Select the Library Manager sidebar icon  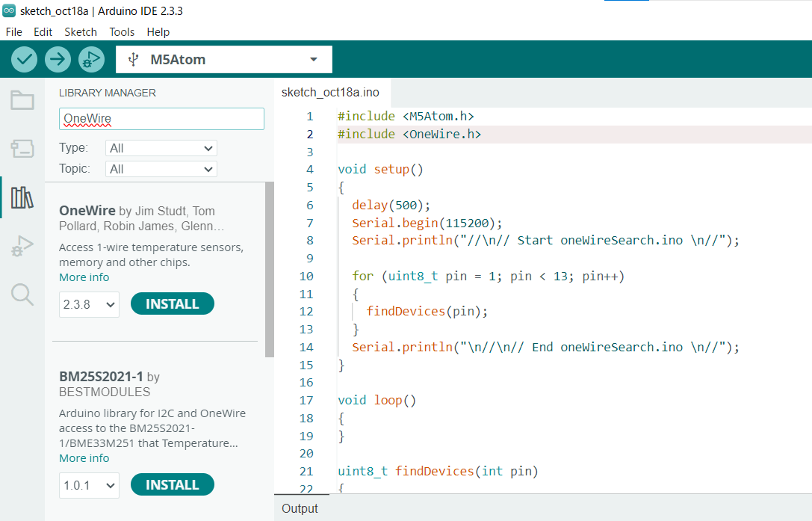point(22,197)
